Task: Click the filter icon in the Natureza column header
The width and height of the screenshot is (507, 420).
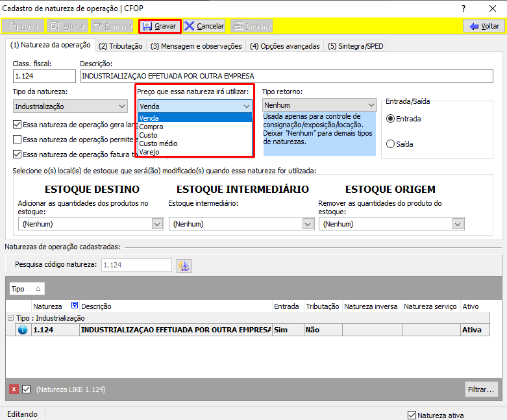Action: click(74, 306)
